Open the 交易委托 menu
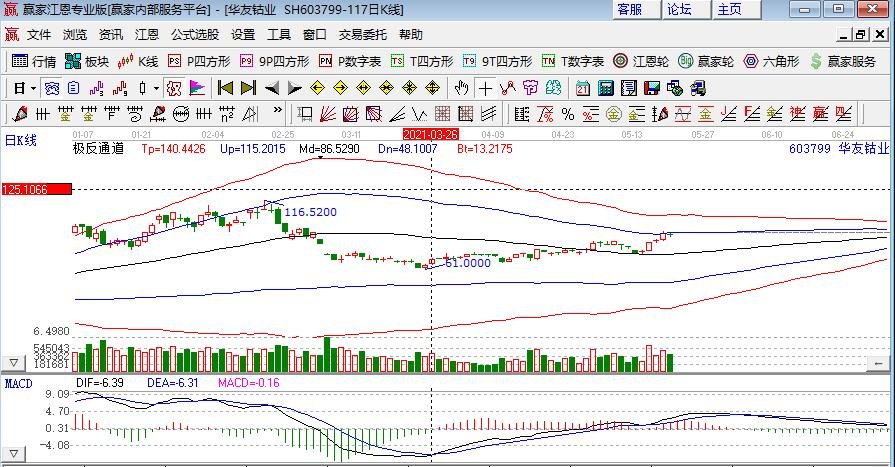Screen dimensions: 895x467 tap(362, 35)
